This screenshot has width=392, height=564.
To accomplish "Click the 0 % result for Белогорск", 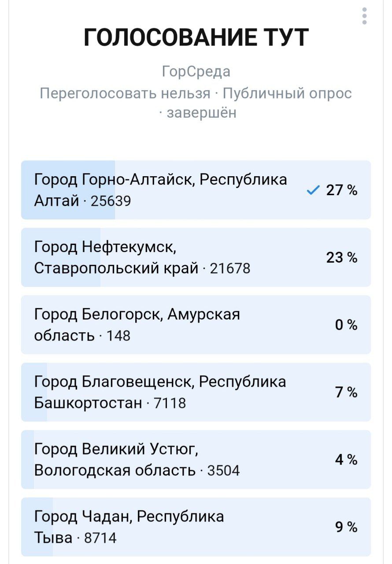I will click(346, 325).
